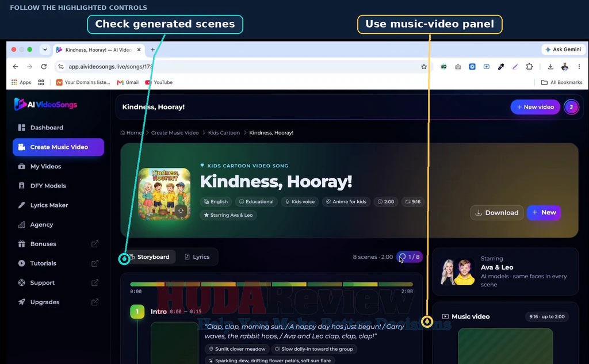Open Support external link arrow icon
This screenshot has width=589, height=364.
[95, 282]
